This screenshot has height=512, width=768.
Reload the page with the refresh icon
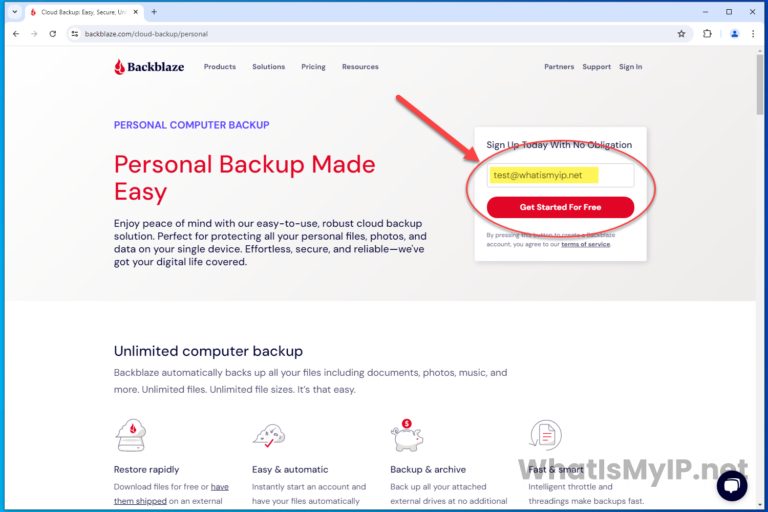(x=53, y=34)
